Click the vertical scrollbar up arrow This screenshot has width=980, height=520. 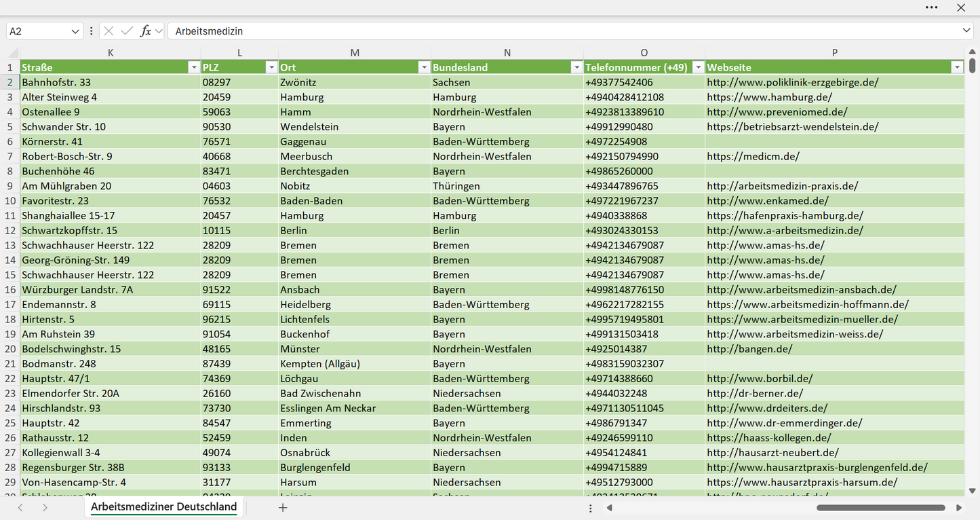(x=973, y=52)
